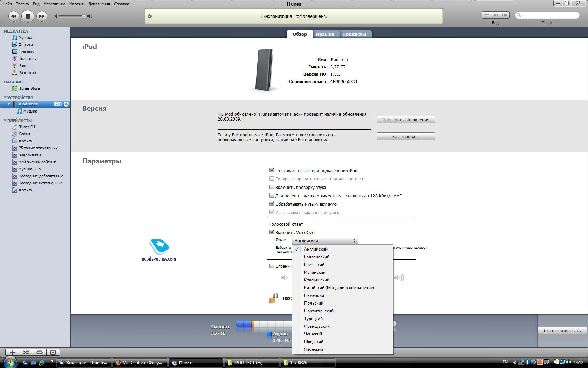Screen dimensions: 588x368
Task: Collapse УСТРОЙСТВА section
Action: (5, 98)
